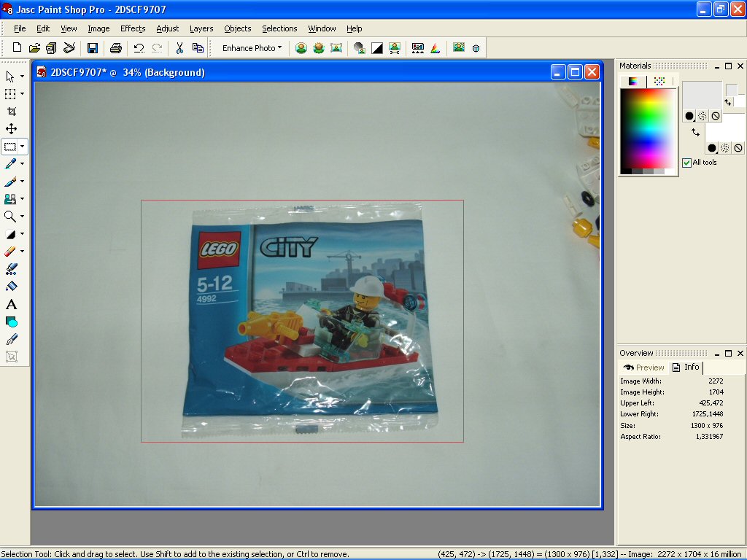Cut the selection using the scissors icon
This screenshot has width=747, height=560.
pyautogui.click(x=179, y=47)
